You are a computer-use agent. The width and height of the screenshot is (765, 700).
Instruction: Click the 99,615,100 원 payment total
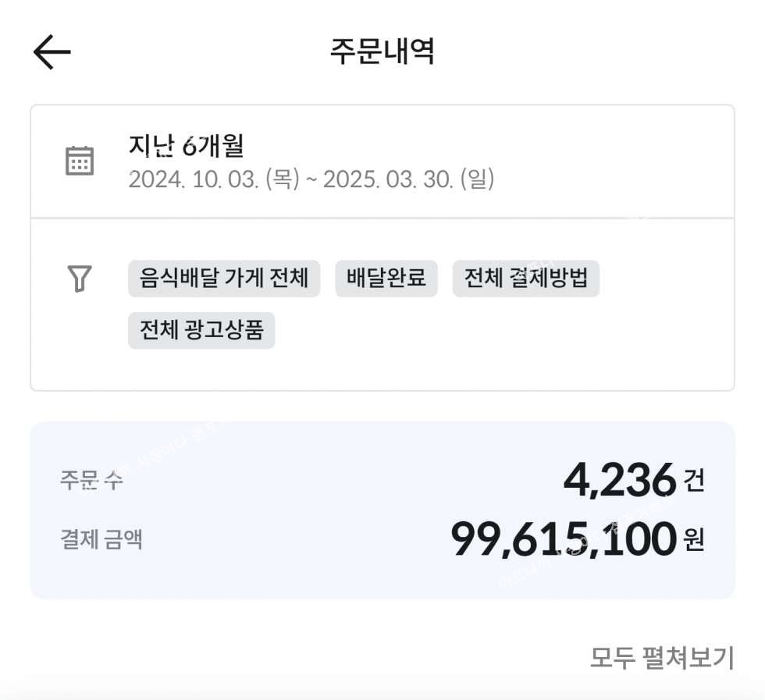(x=578, y=539)
